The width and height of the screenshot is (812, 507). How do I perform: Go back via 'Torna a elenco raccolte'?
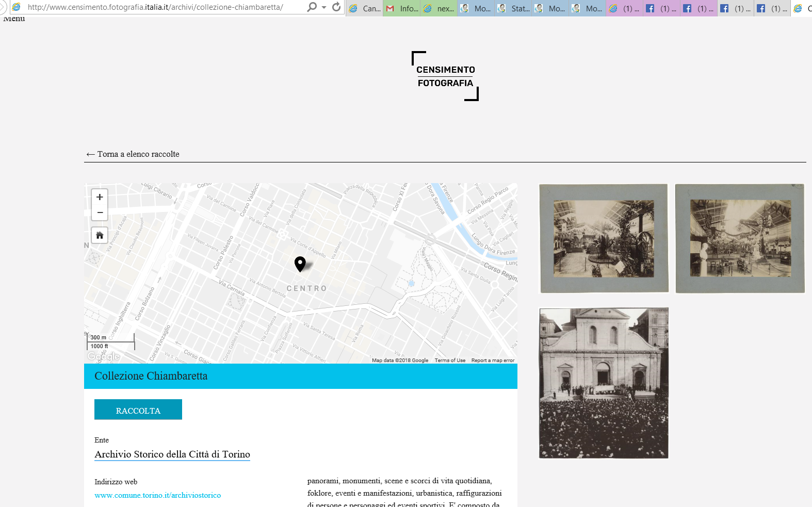(x=133, y=154)
